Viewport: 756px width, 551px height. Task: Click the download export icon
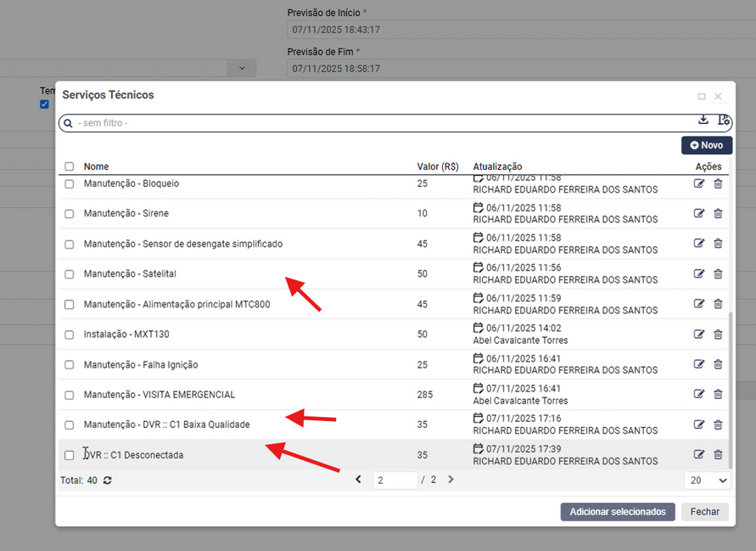click(703, 121)
